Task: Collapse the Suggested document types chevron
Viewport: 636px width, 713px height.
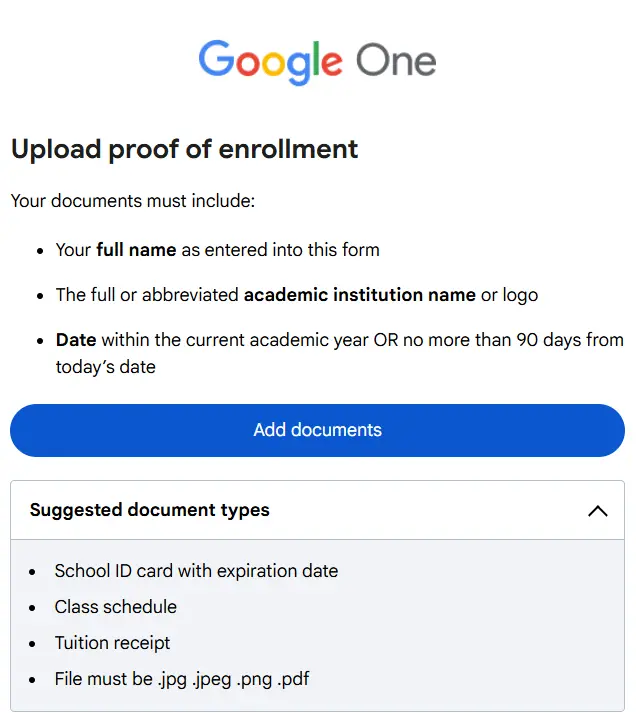Action: click(598, 511)
